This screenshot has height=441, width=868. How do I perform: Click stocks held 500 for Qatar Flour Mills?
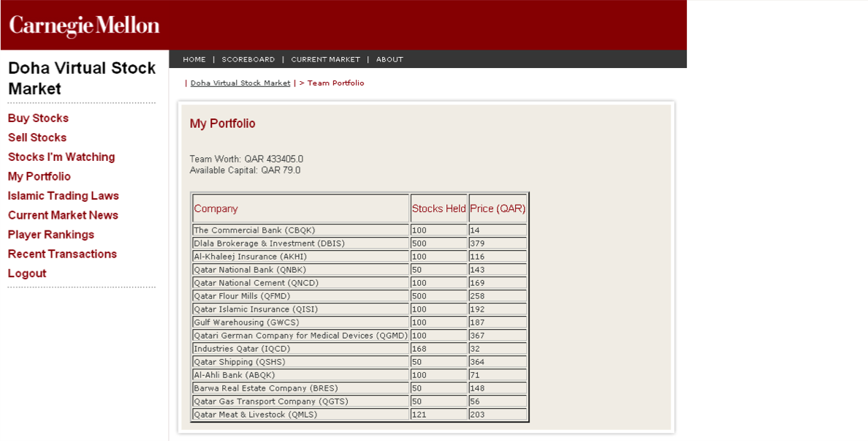(439, 296)
